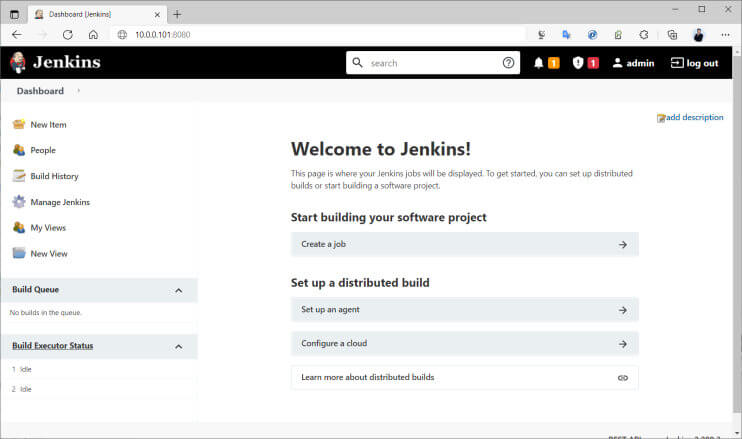Viewport: 742px width, 439px height.
Task: Go to the browser home page icon
Action: pos(93,35)
